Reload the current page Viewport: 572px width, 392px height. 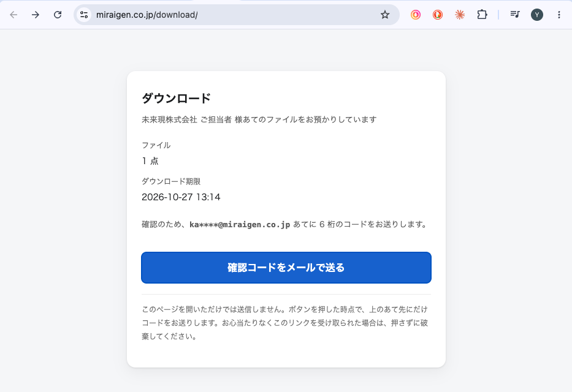click(x=58, y=15)
